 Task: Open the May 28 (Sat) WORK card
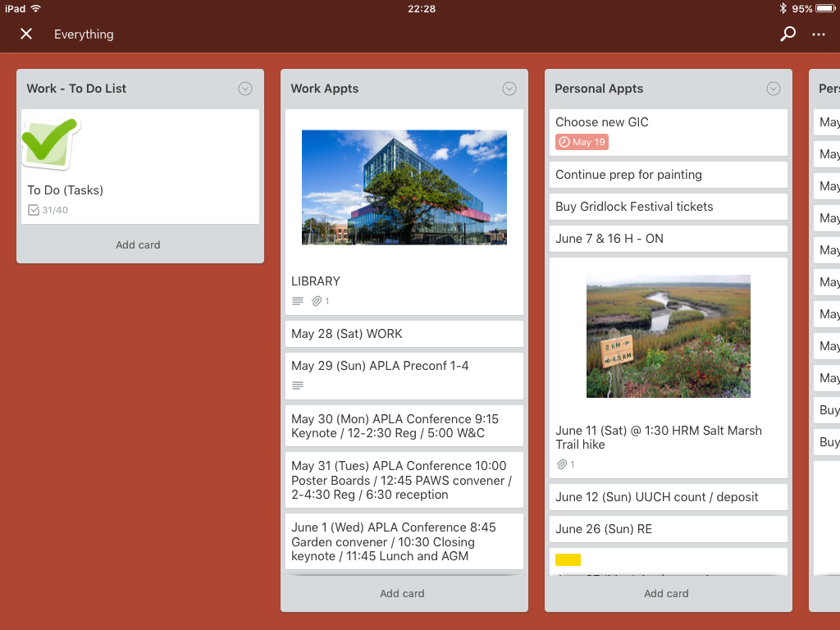404,334
